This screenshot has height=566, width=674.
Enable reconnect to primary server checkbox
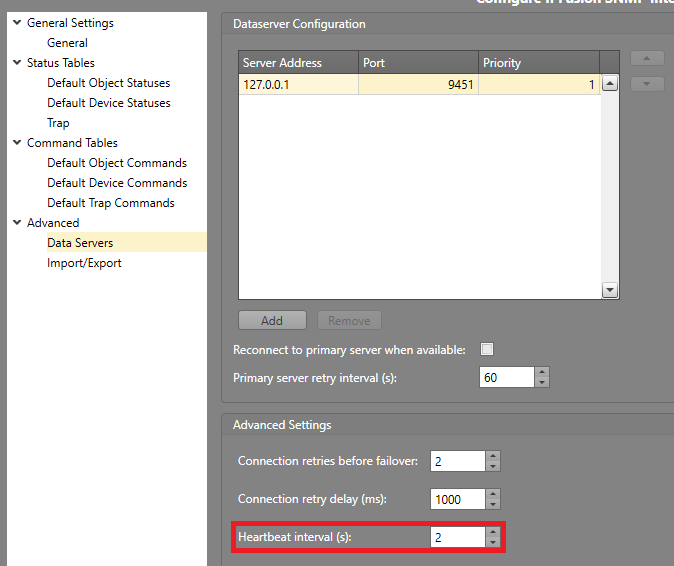click(x=488, y=349)
